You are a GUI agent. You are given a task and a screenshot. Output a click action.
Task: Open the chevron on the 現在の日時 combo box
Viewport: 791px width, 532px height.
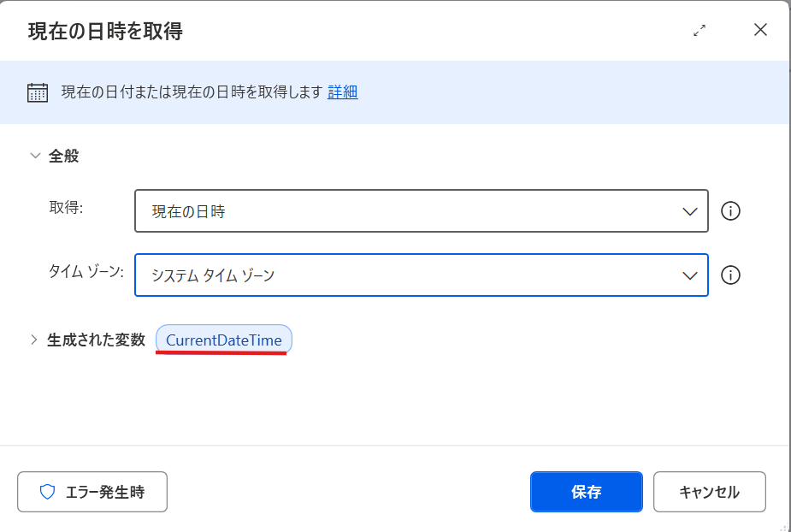(691, 211)
